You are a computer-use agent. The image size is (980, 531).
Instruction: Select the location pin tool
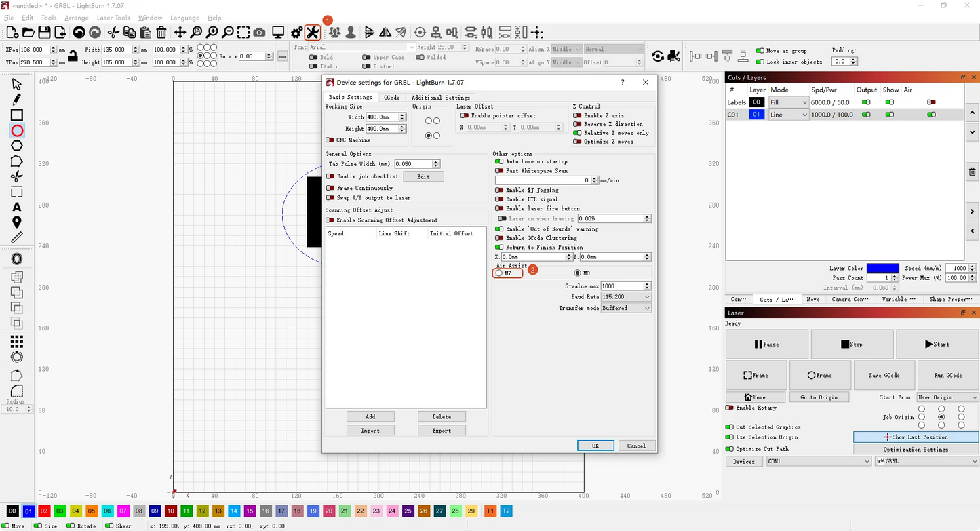pyautogui.click(x=17, y=222)
